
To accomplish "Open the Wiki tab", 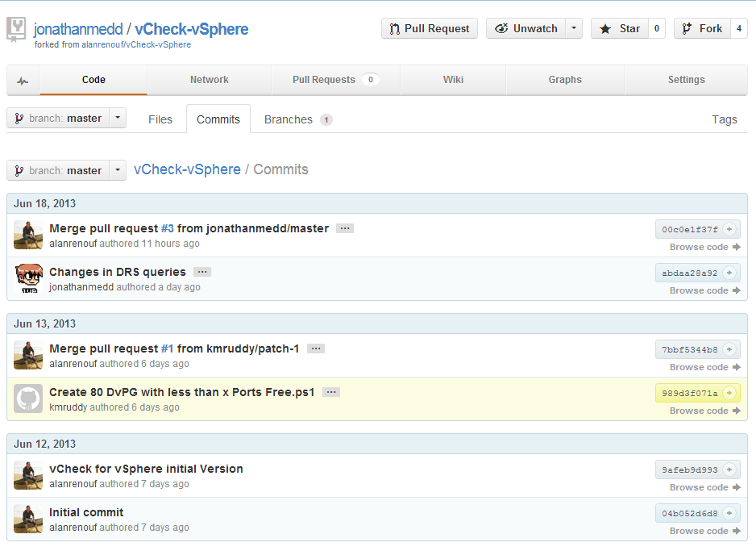I will (x=453, y=80).
